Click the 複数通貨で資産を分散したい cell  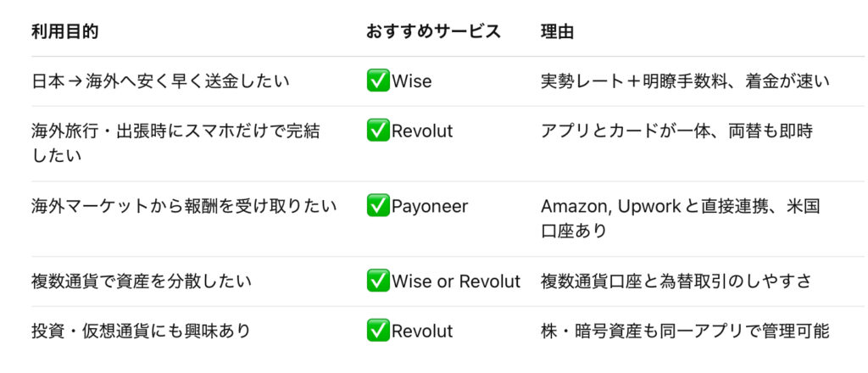tap(142, 281)
